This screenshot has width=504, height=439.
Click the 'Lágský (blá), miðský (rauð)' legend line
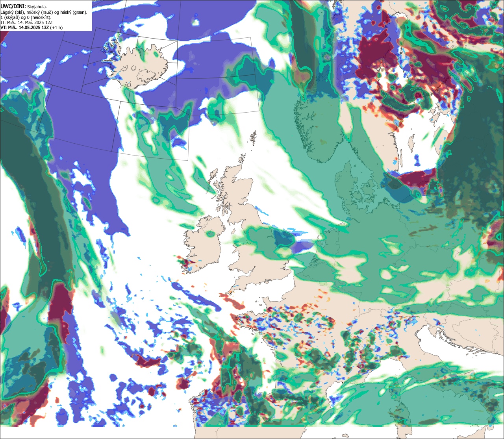(x=44, y=12)
